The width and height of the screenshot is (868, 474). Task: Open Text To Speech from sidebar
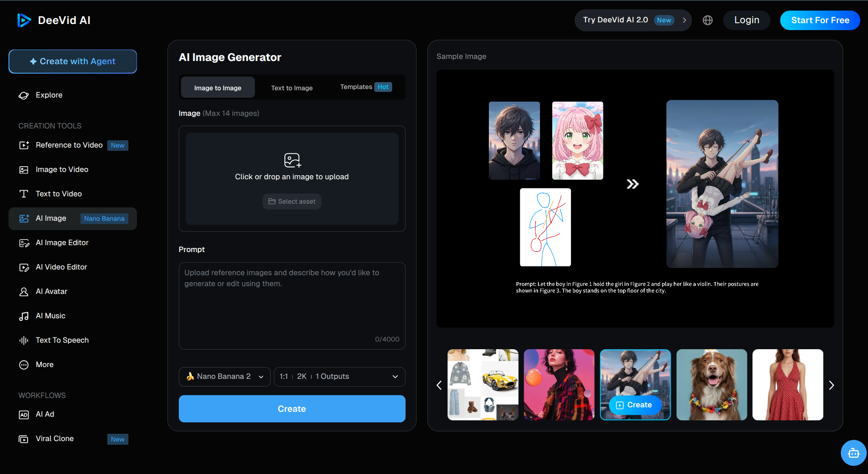coord(73,340)
